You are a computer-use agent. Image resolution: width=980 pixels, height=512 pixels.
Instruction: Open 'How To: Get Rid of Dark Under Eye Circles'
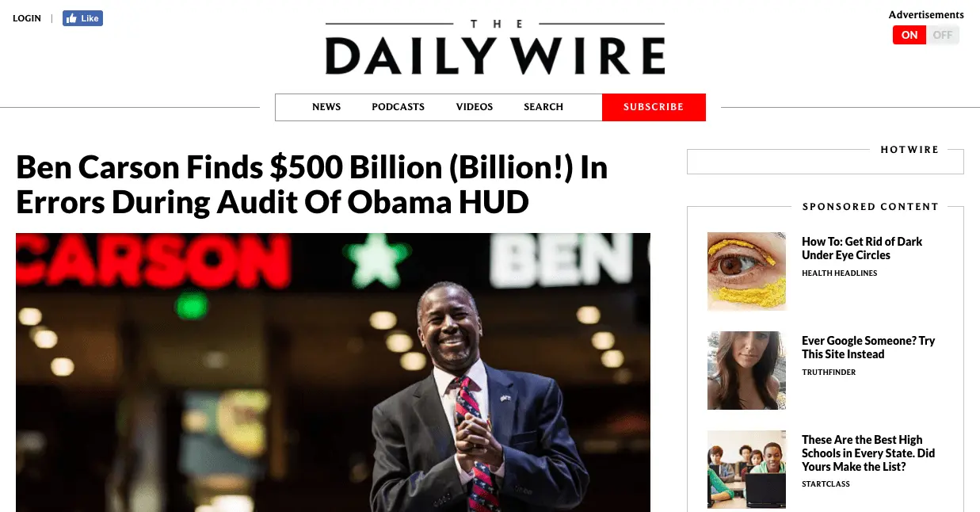(x=862, y=248)
